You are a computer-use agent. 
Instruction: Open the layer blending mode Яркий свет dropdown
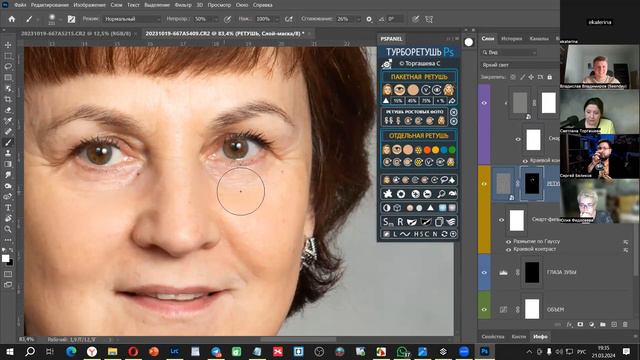[520, 65]
